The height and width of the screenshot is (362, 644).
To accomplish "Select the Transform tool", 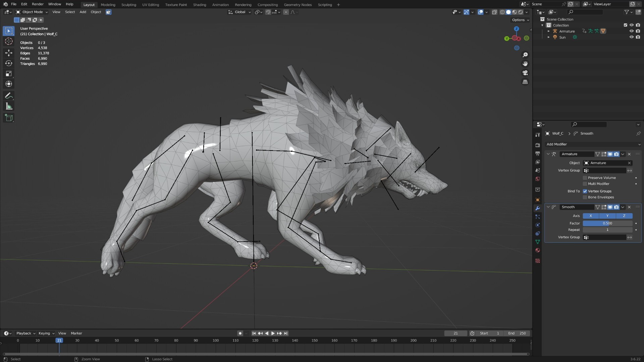I will tap(9, 84).
